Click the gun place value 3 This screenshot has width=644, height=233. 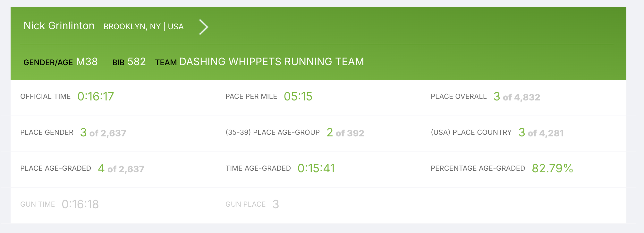click(x=275, y=204)
